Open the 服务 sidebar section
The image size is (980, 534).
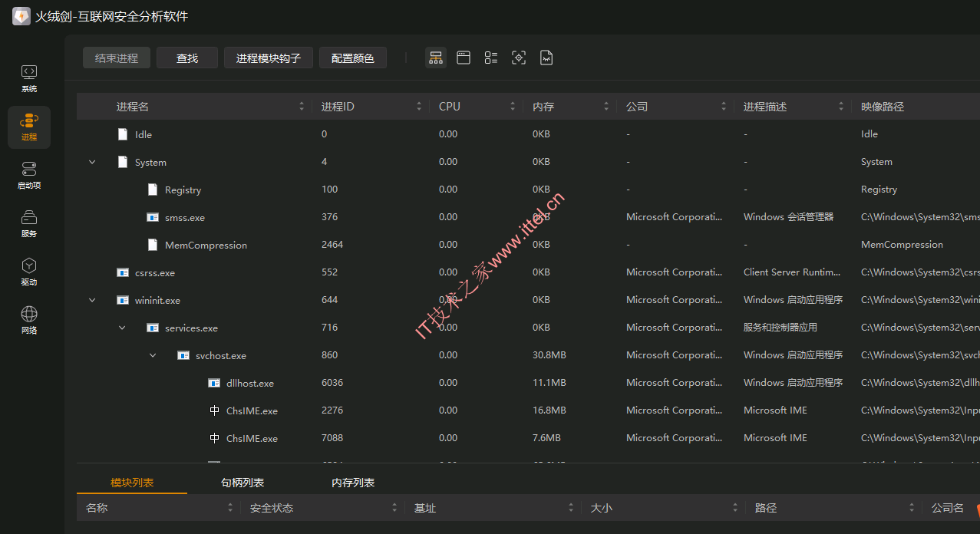click(29, 224)
